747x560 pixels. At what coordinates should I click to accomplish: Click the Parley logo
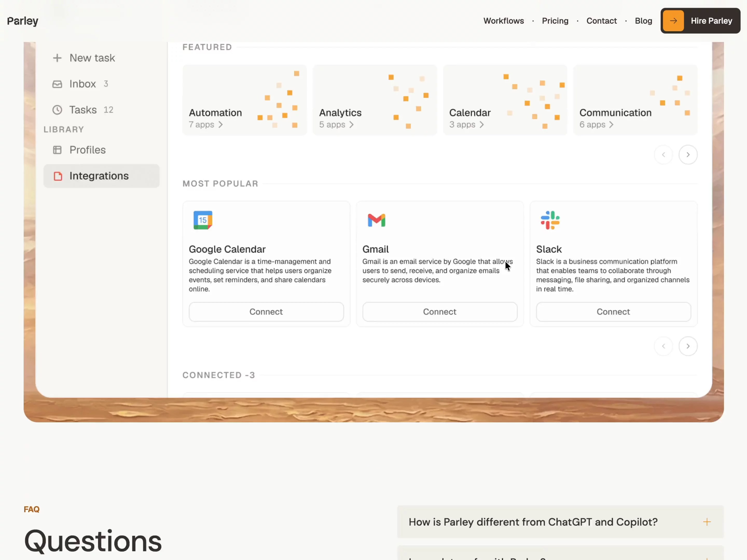tap(23, 21)
